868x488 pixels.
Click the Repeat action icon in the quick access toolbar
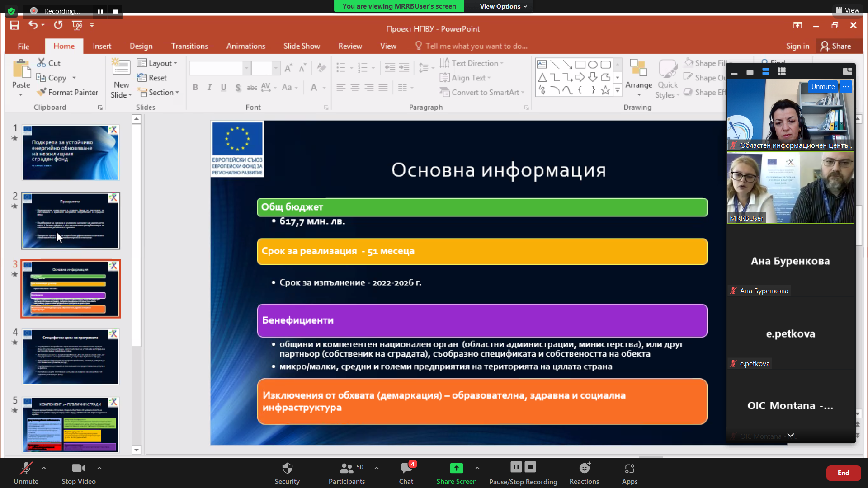tap(58, 25)
